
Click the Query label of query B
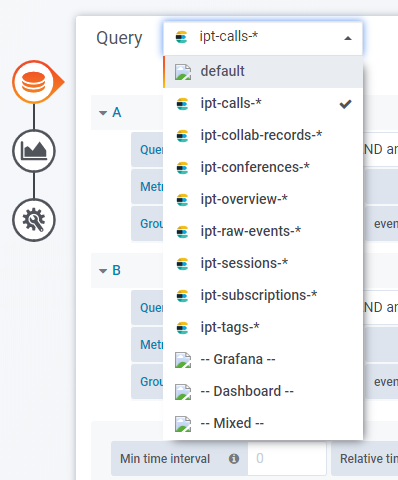(147, 308)
